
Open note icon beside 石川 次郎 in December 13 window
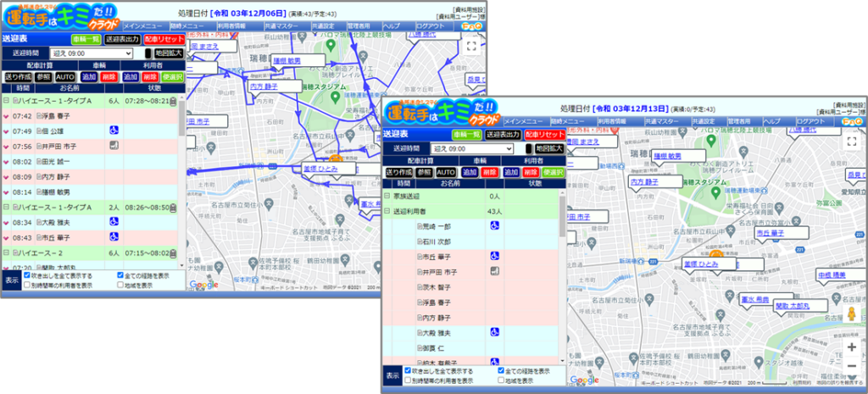pos(419,241)
